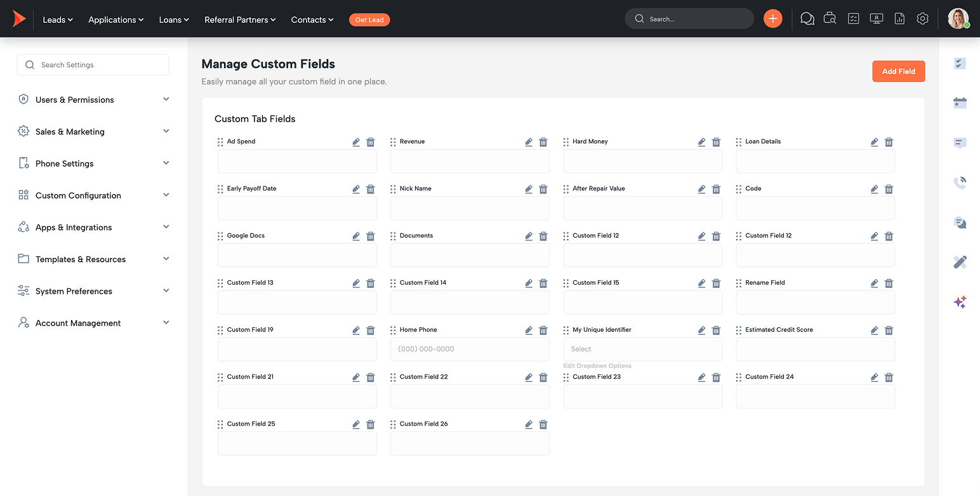Screen dimensions: 980x496
Task: Click the Custom Field 23 input
Action: click(643, 396)
